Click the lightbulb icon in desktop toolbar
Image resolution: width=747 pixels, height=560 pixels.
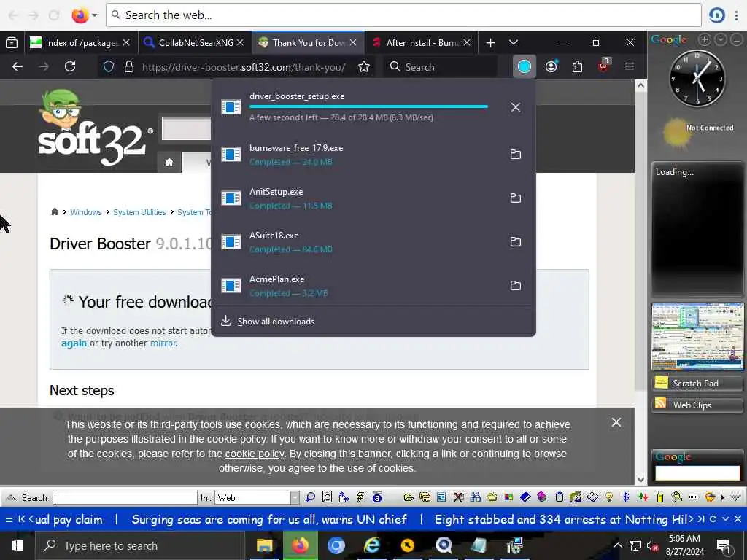(609, 497)
